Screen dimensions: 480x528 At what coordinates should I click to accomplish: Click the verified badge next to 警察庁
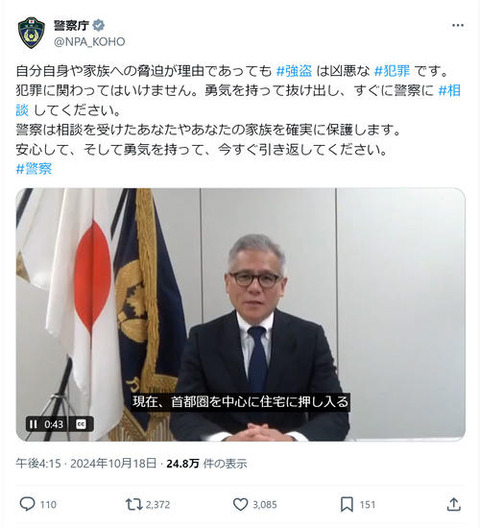tap(98, 25)
